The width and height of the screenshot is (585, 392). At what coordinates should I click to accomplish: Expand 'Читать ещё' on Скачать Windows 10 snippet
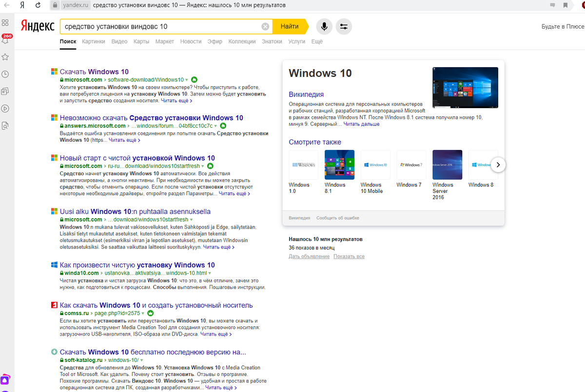click(177, 101)
